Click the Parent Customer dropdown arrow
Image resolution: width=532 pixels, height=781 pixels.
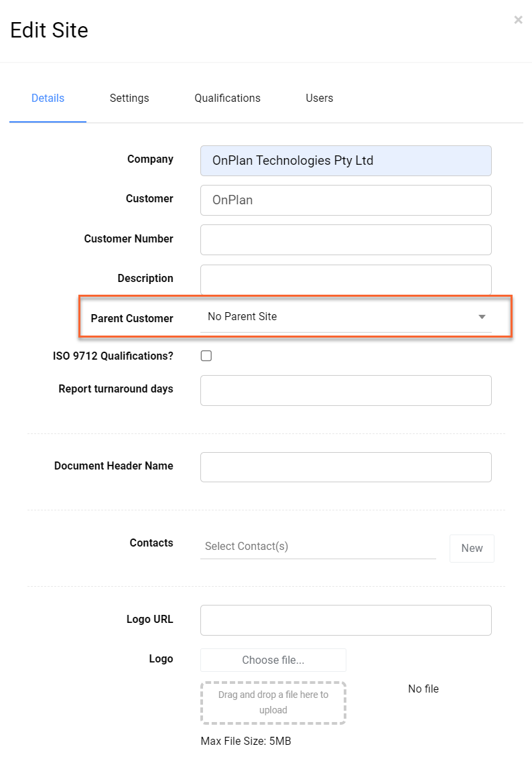(482, 317)
